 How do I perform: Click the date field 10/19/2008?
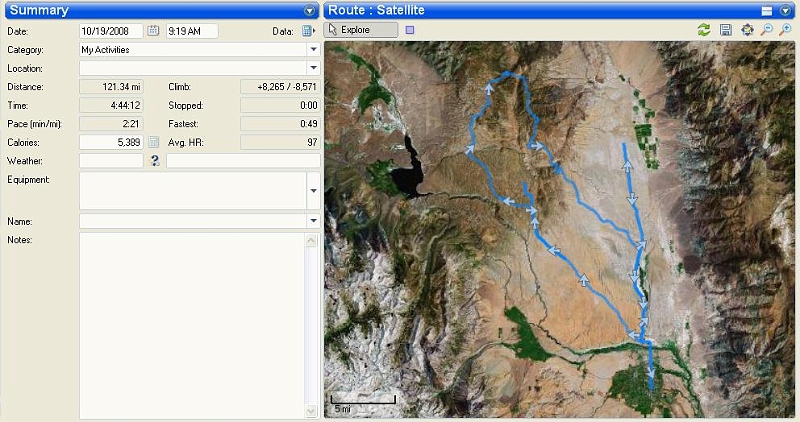[x=111, y=31]
